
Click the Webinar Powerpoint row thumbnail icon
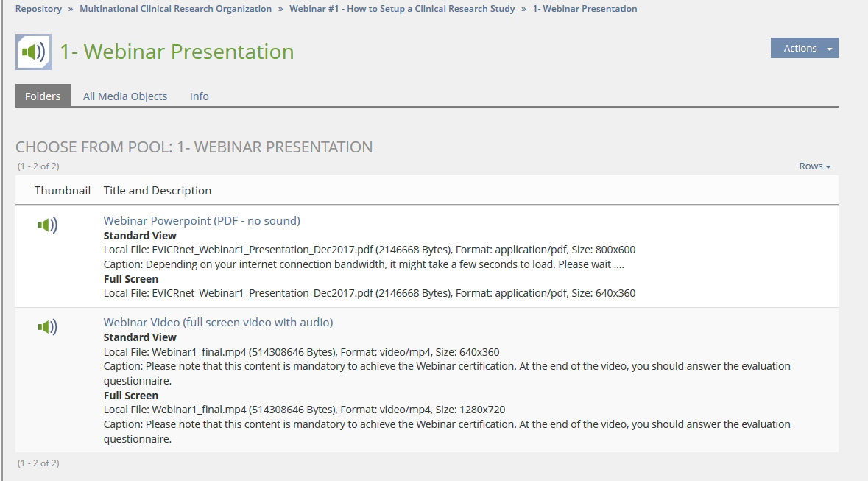pos(48,225)
